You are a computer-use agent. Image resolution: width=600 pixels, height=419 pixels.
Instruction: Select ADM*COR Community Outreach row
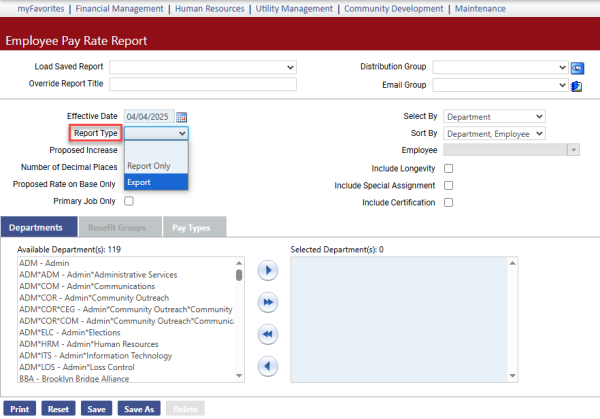tap(126, 298)
